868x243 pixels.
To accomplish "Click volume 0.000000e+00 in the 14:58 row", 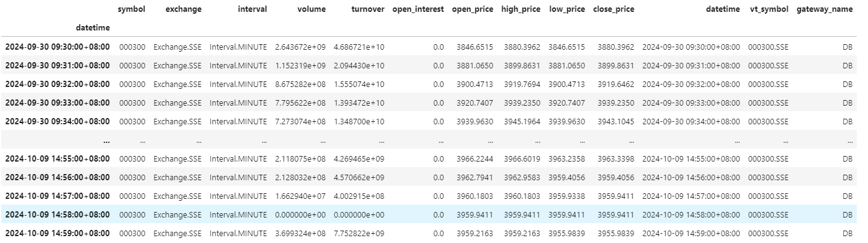I will [300, 214].
